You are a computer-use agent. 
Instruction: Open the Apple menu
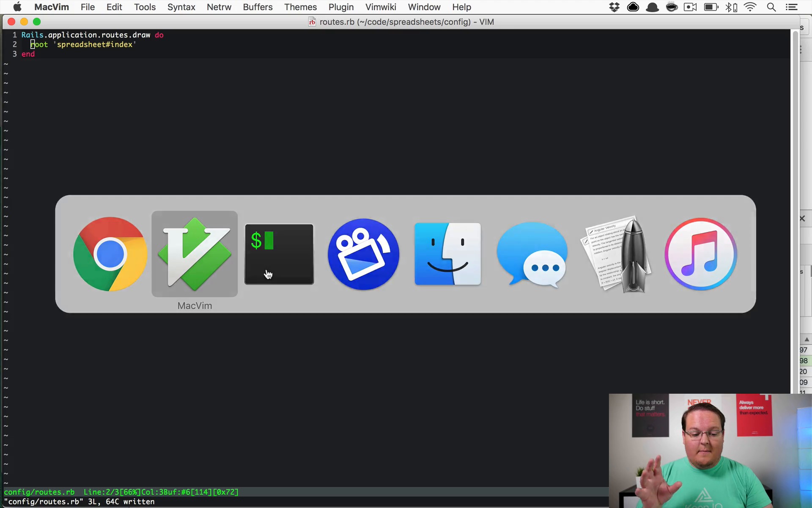(17, 7)
